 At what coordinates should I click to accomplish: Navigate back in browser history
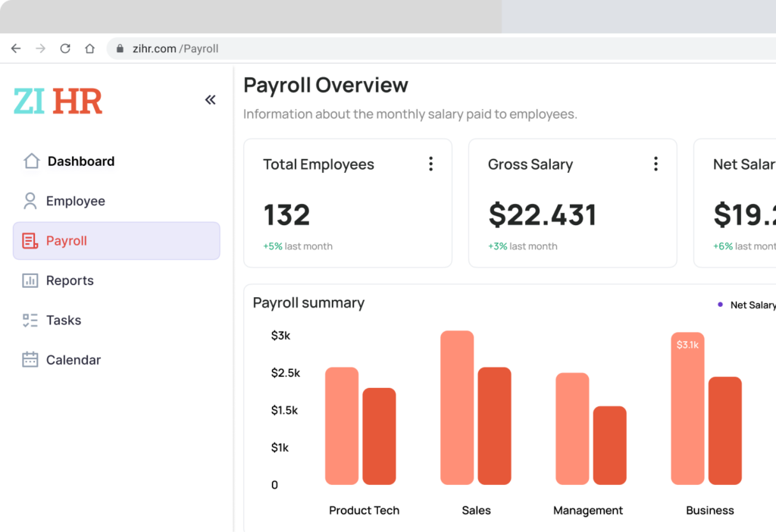point(16,49)
